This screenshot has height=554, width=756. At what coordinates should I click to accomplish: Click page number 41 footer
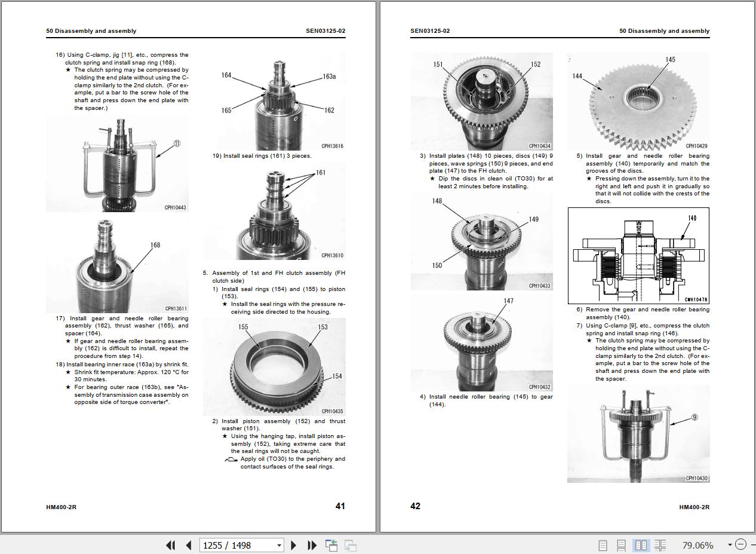tap(340, 506)
